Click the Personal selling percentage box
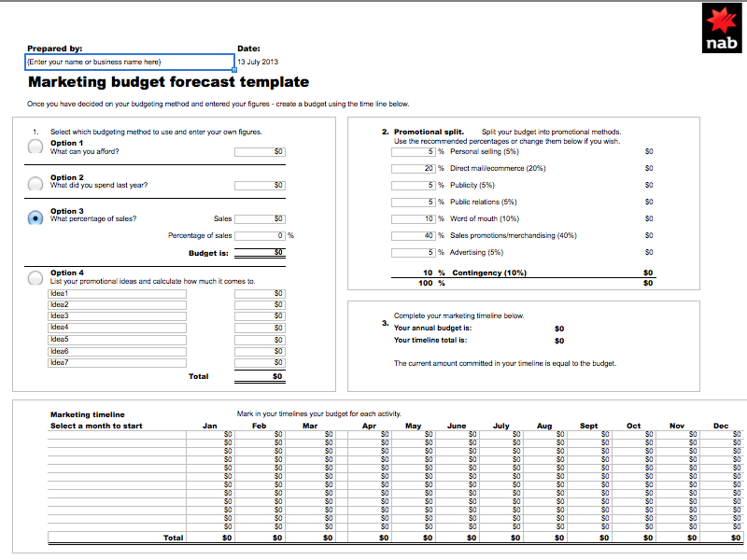This screenshot has width=747, height=560. [414, 151]
